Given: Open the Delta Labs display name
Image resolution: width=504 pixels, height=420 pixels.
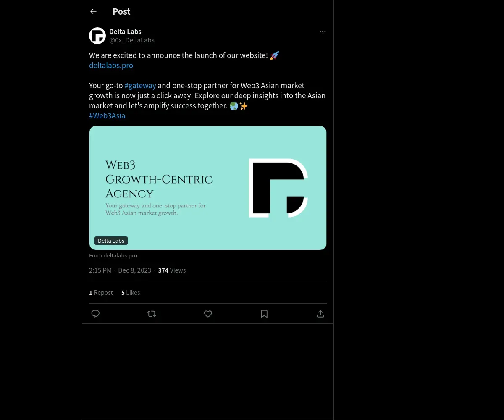Looking at the screenshot, I should (125, 31).
